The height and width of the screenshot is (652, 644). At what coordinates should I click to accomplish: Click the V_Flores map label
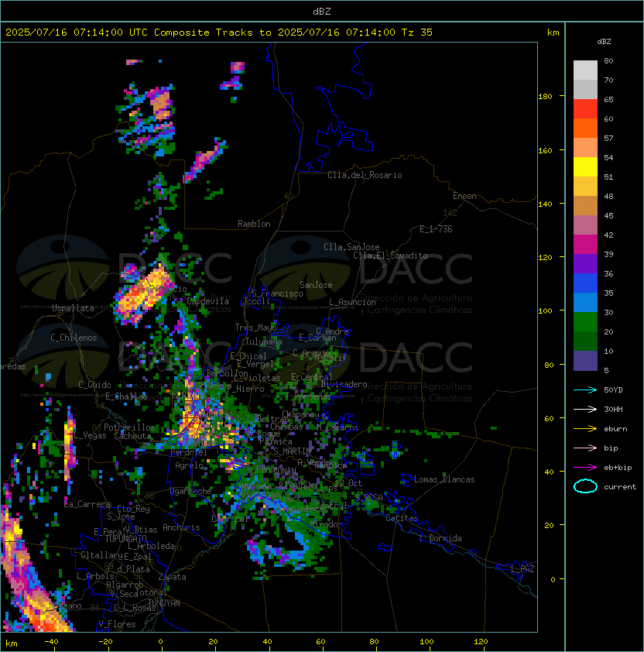117,624
